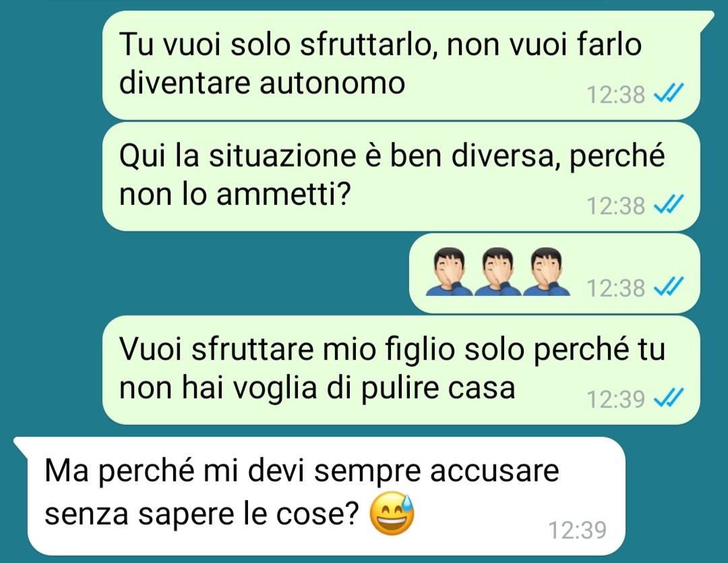Click 12:39 timestamp on 'pulire casa' message
This screenshot has height=563, width=728.
click(615, 398)
